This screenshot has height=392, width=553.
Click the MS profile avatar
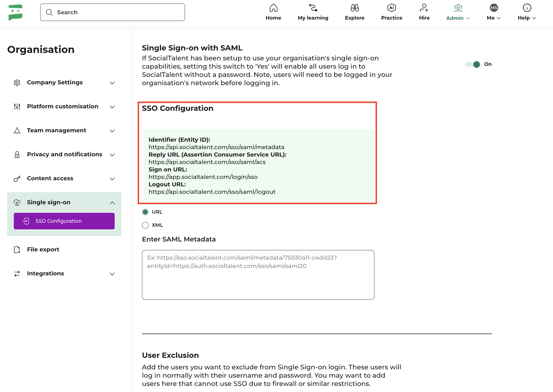click(494, 8)
